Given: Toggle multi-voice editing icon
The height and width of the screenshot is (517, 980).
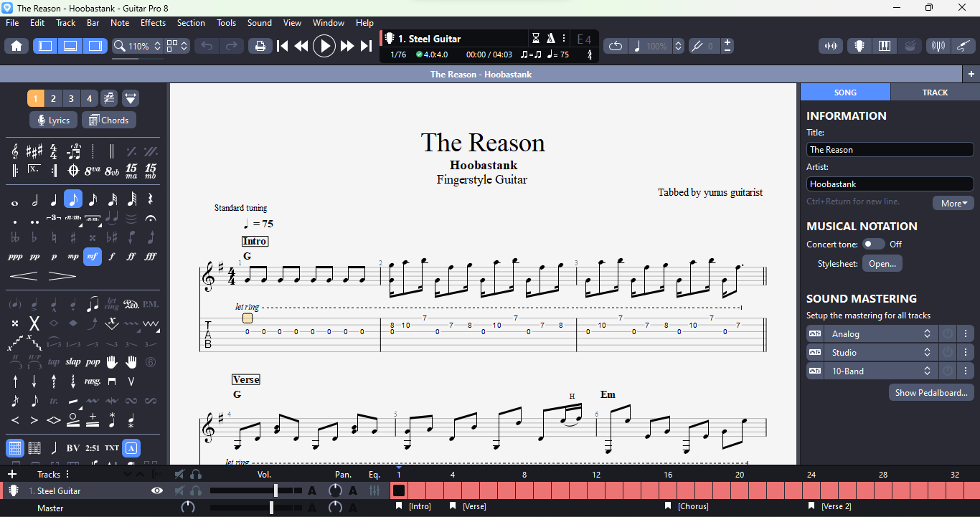Looking at the screenshot, I should point(109,98).
